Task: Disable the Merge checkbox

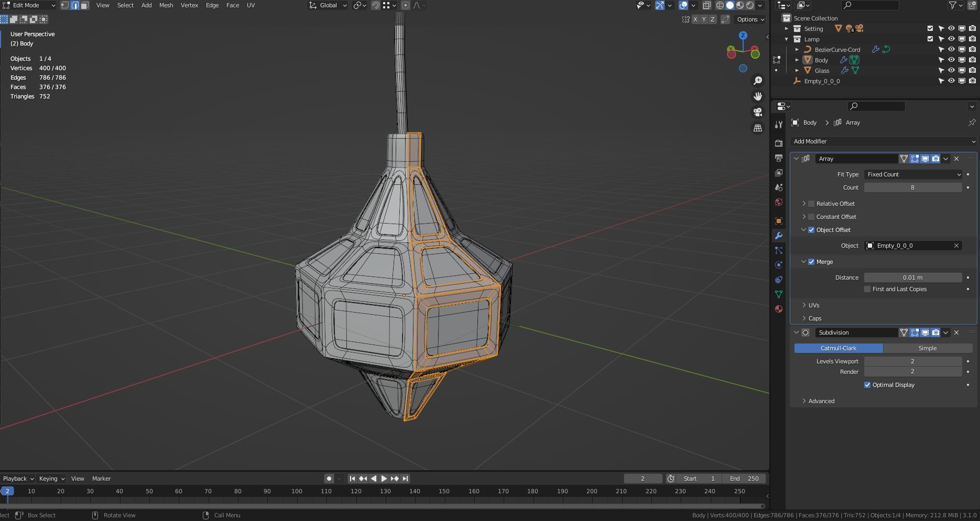Action: [811, 262]
